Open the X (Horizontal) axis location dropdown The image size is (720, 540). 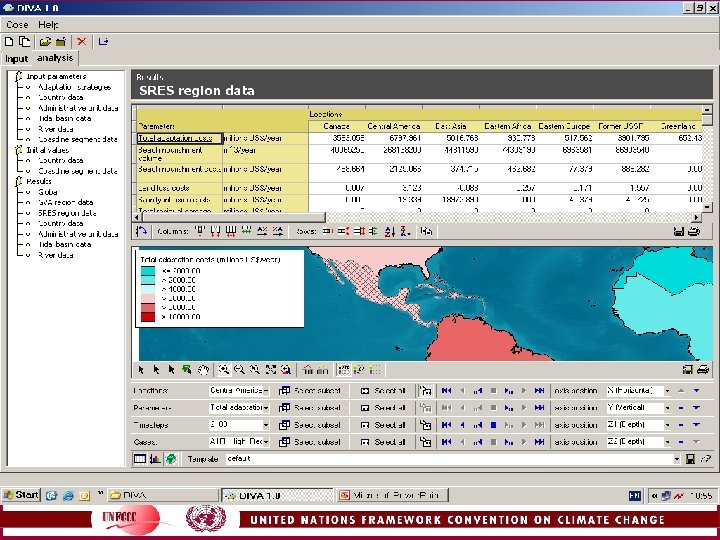click(666, 390)
